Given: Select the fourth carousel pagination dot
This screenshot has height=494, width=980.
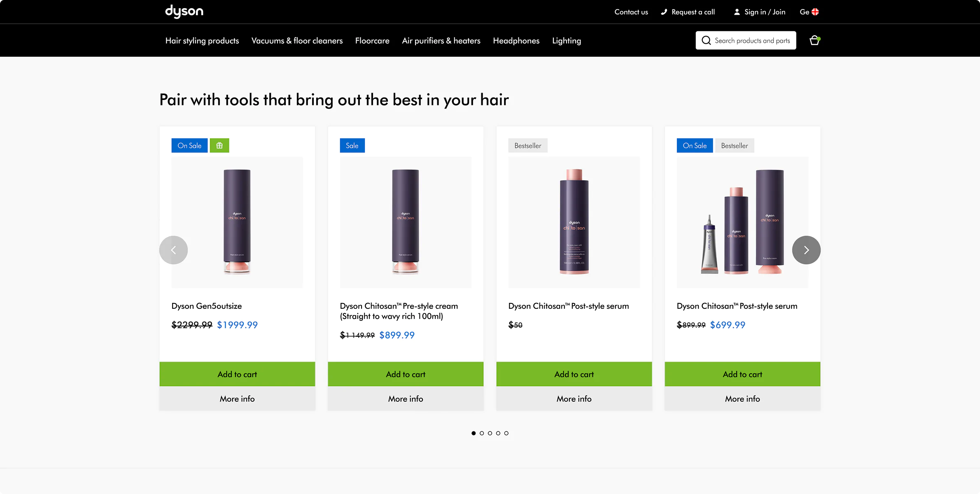Looking at the screenshot, I should pyautogui.click(x=498, y=433).
